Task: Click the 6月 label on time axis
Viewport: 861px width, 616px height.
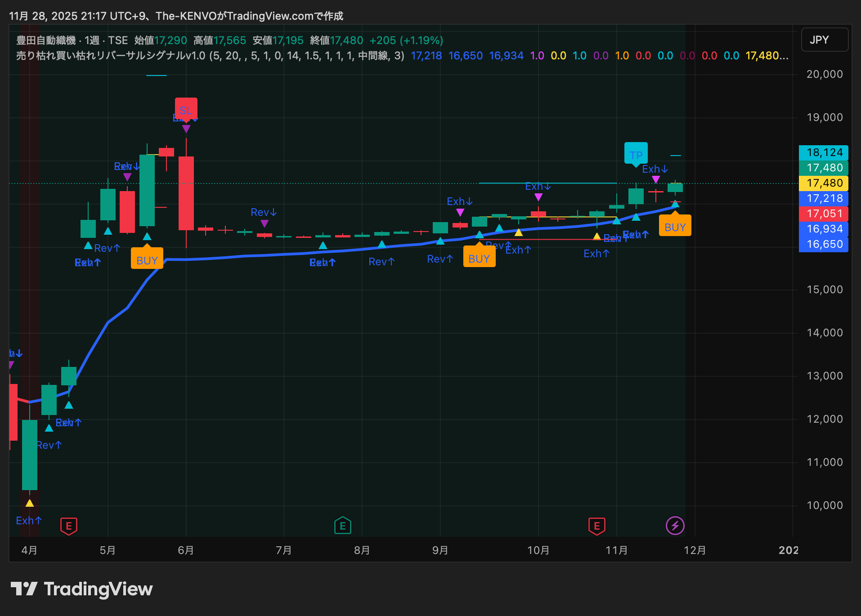Action: [x=186, y=550]
